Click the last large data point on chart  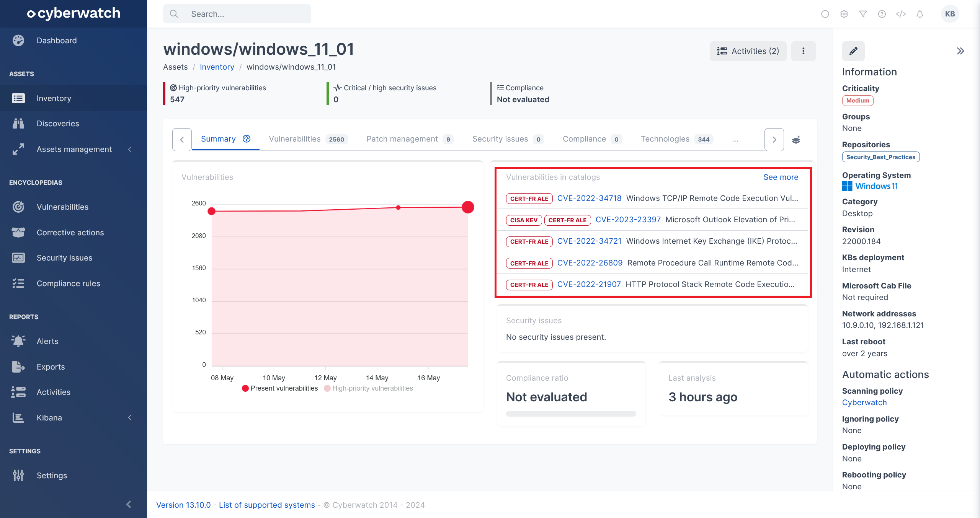coord(468,207)
